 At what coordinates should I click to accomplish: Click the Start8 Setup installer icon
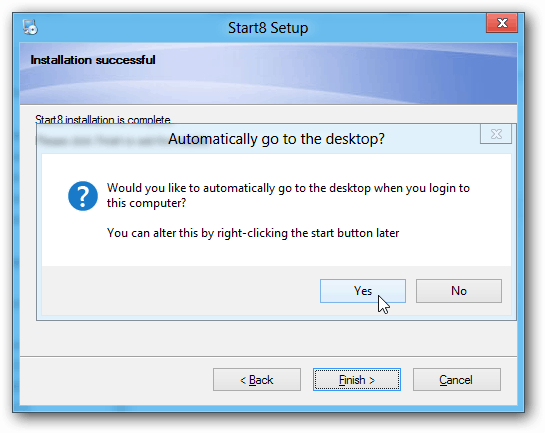point(30,27)
